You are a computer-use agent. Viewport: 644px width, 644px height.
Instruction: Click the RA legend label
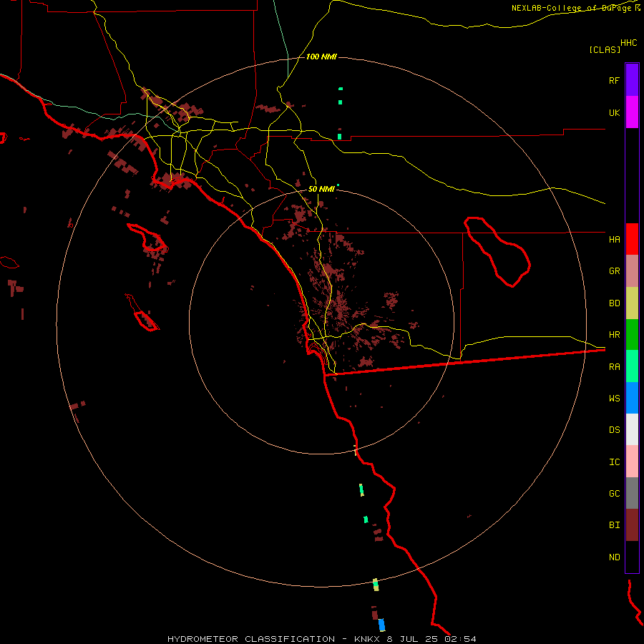(x=614, y=367)
